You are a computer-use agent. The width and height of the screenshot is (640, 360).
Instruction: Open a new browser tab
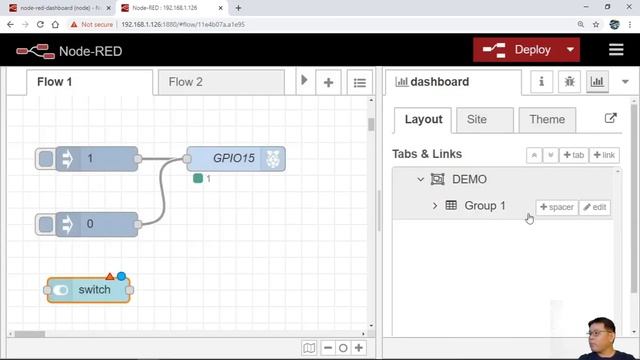click(238, 8)
